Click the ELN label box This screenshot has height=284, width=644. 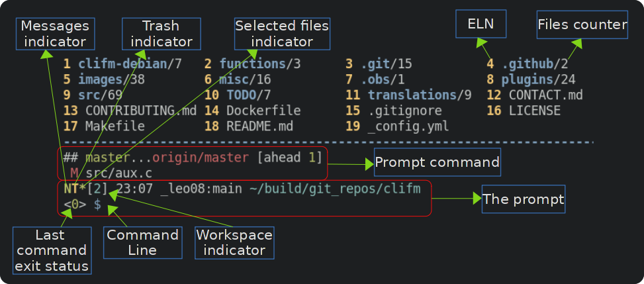tap(481, 24)
